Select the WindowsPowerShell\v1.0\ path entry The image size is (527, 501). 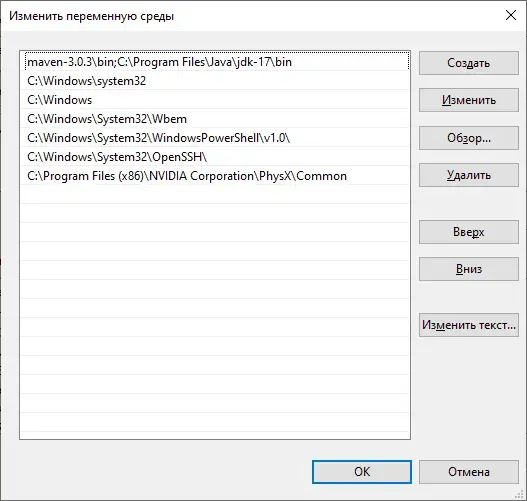pos(215,138)
